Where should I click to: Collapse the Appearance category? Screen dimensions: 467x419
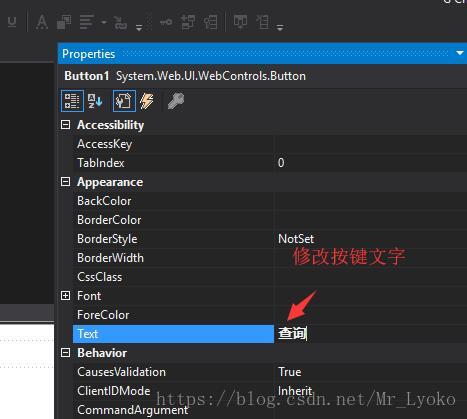pos(66,182)
